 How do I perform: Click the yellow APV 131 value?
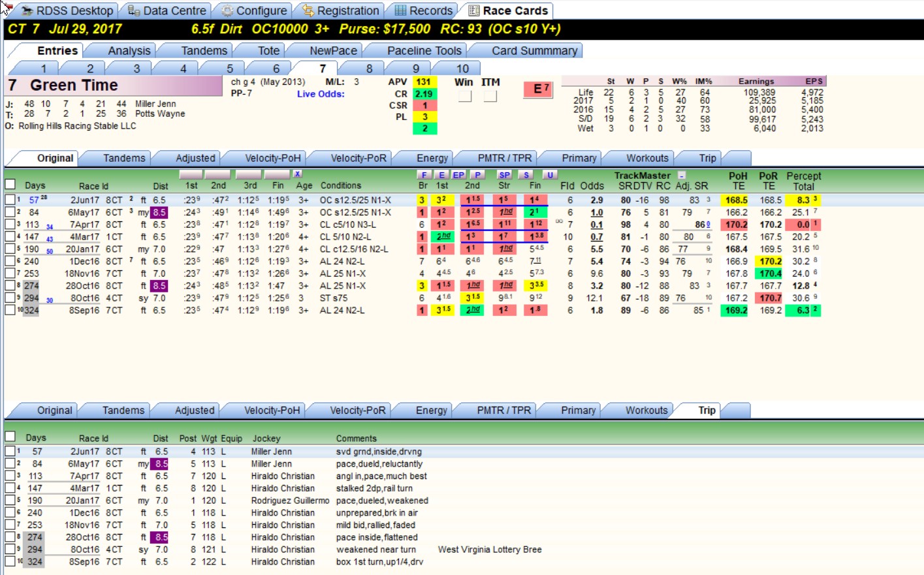coord(424,82)
